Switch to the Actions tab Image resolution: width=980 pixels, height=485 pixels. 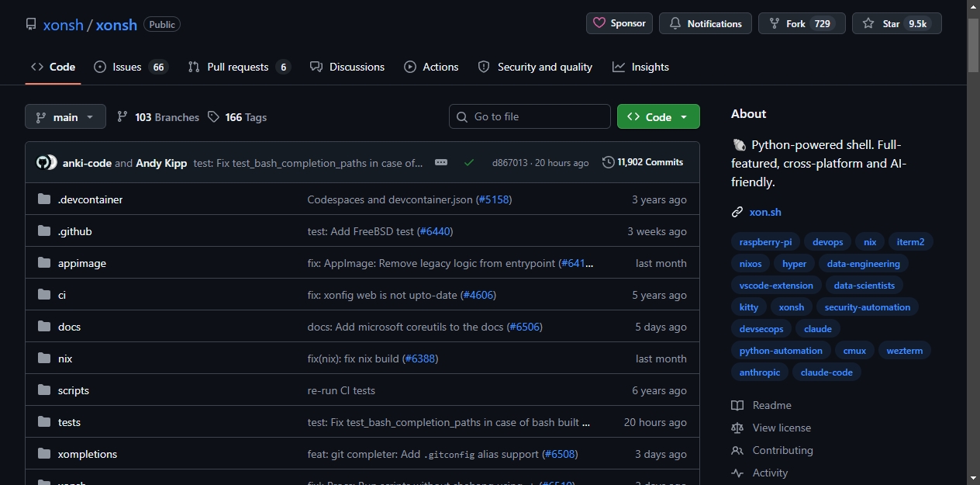[431, 67]
